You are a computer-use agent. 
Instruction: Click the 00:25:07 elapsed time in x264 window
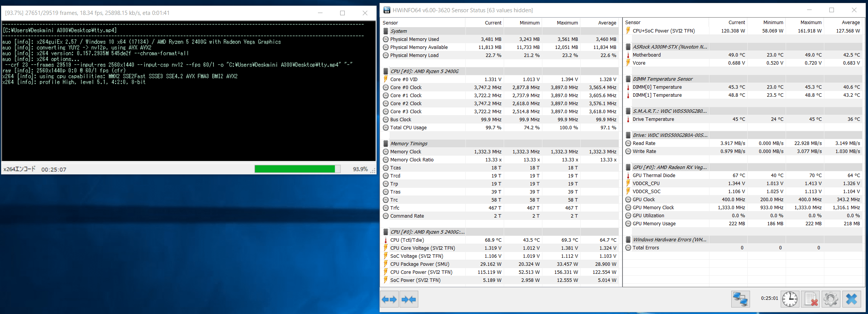coord(54,169)
